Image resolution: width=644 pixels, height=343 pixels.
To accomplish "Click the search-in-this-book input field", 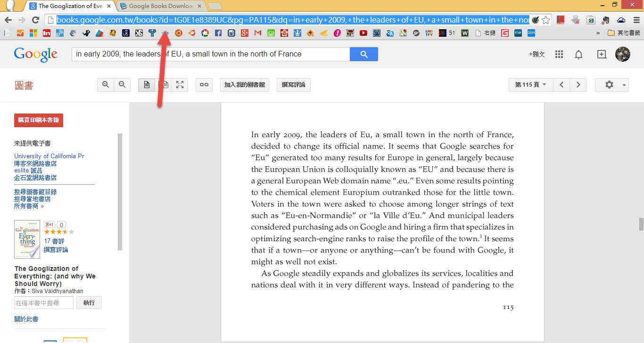I will (44, 302).
